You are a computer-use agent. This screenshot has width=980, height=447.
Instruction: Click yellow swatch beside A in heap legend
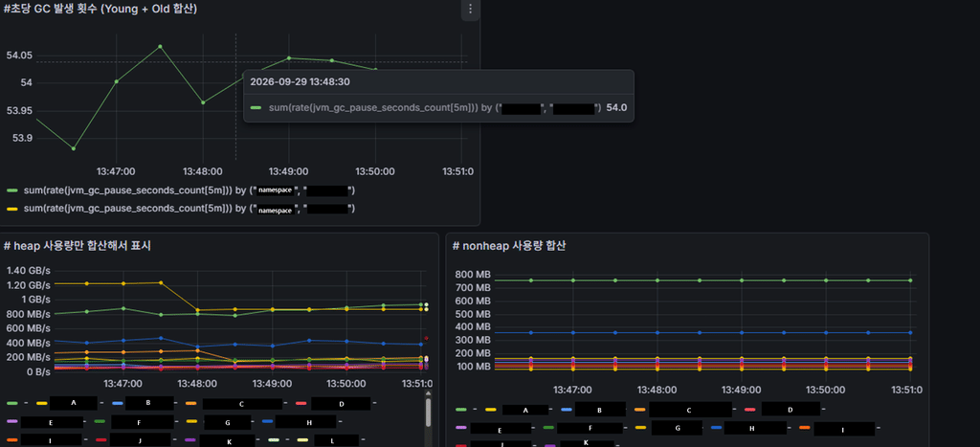42,403
